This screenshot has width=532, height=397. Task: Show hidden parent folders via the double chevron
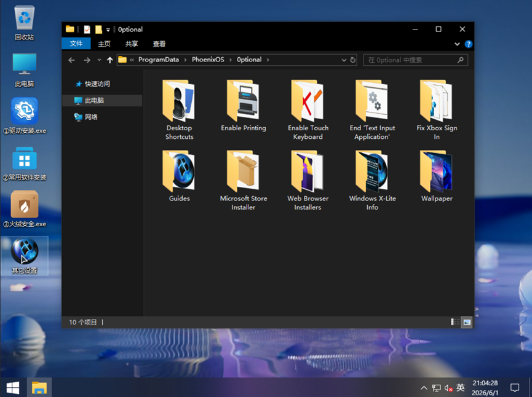pyautogui.click(x=132, y=60)
